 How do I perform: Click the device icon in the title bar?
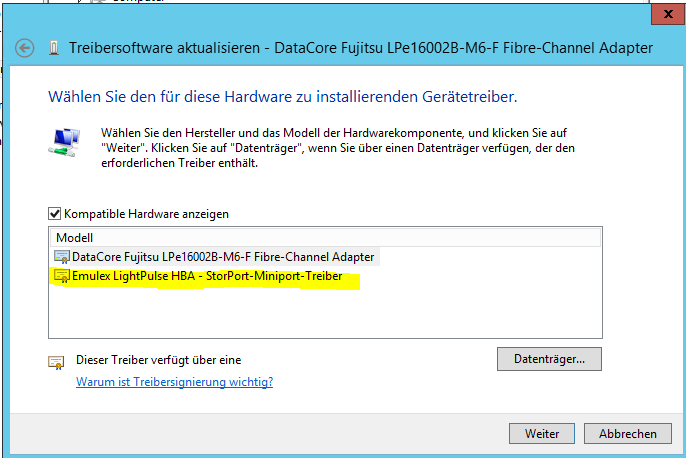(52, 48)
